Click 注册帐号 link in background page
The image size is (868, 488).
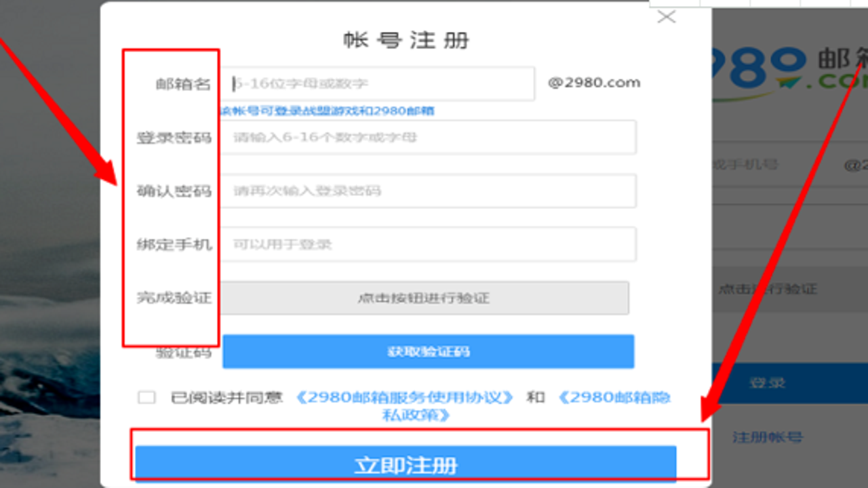coord(767,437)
